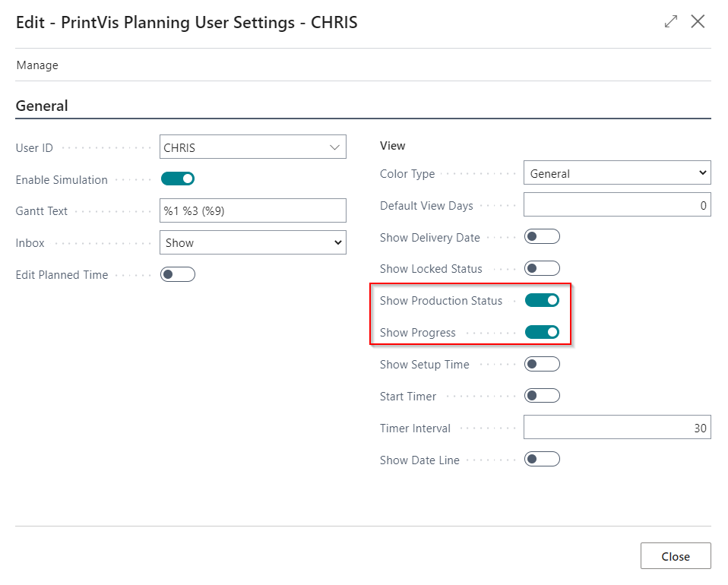Click the Enable Simulation label
Screen dimensions: 728x585
click(62, 179)
